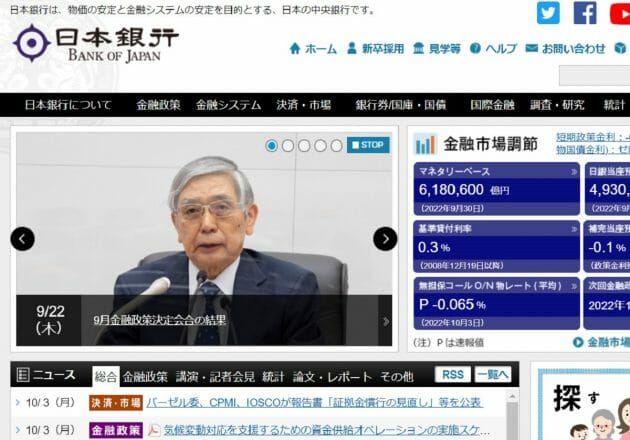The width and height of the screenshot is (630, 440).
Task: Click the YouTube icon
Action: (x=619, y=12)
